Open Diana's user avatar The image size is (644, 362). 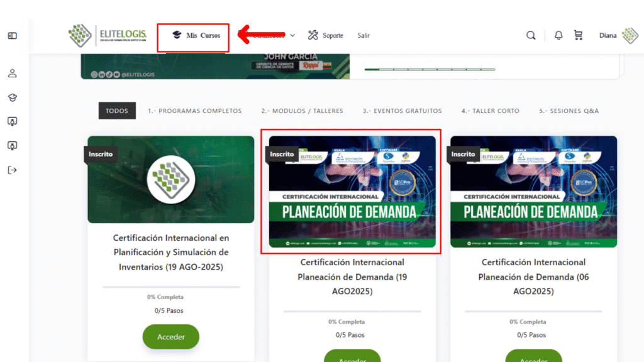pos(630,35)
